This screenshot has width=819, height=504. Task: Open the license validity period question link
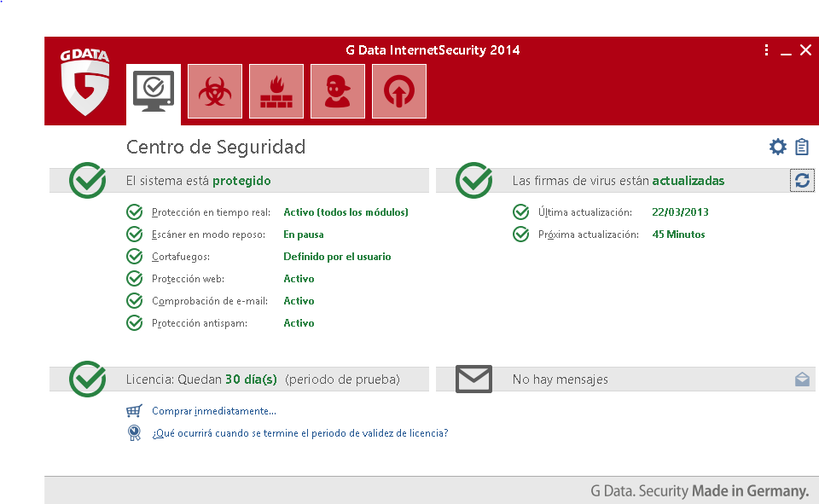point(300,433)
